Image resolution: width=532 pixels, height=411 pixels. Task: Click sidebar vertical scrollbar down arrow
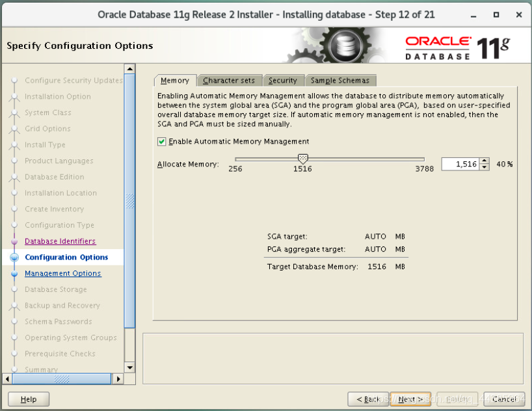pos(130,367)
